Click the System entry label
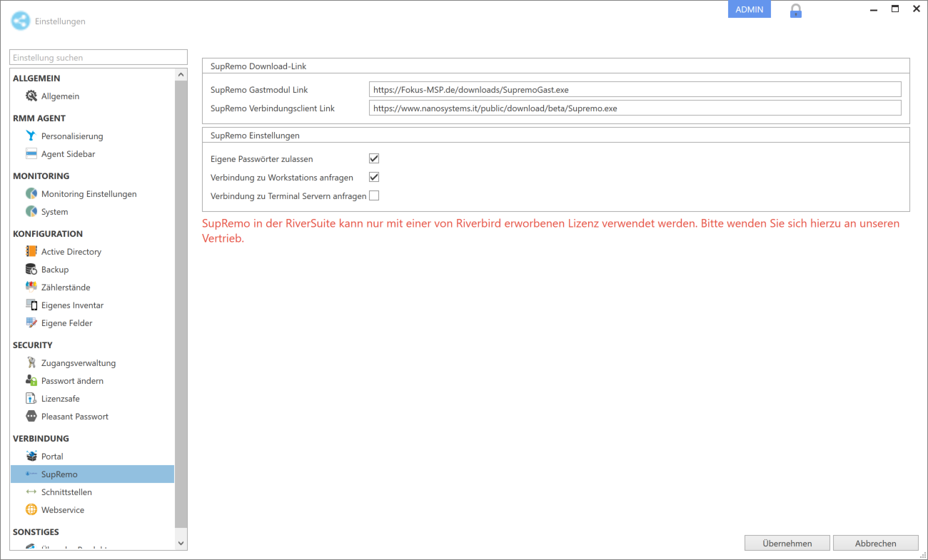928x560 pixels. pos(55,212)
